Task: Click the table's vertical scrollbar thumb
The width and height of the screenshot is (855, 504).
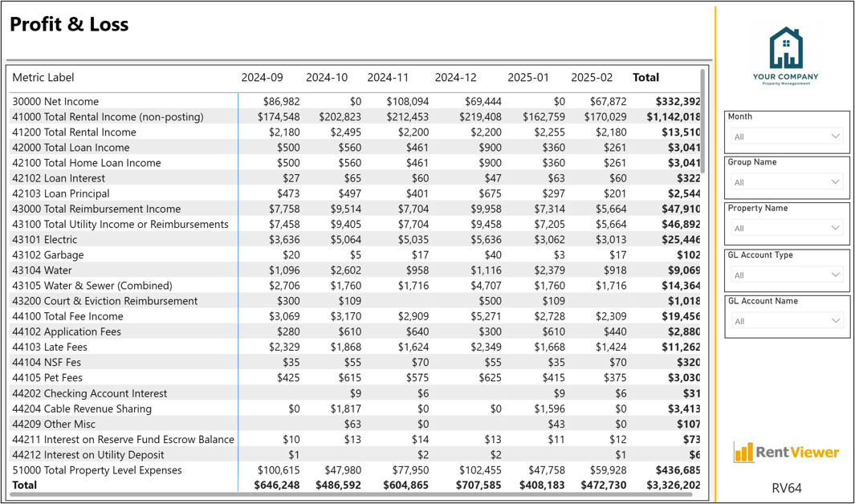Action: (x=702, y=121)
